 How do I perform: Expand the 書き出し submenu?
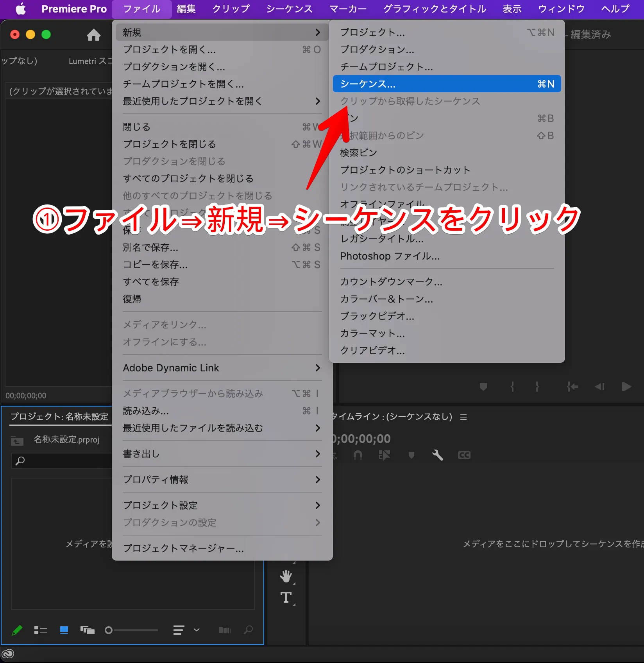[x=222, y=454]
